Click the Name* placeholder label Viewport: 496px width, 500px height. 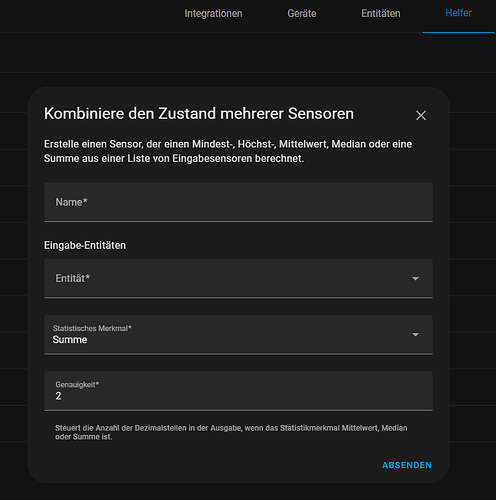71,202
